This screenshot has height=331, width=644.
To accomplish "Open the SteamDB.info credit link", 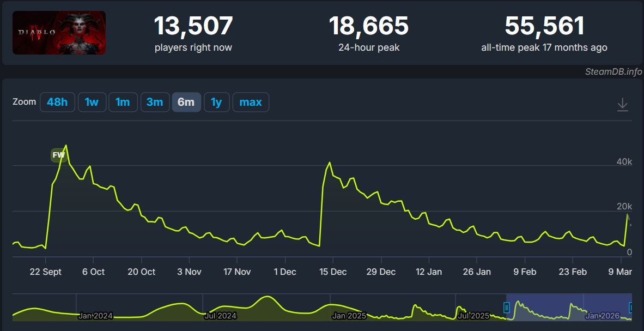I will 613,71.
